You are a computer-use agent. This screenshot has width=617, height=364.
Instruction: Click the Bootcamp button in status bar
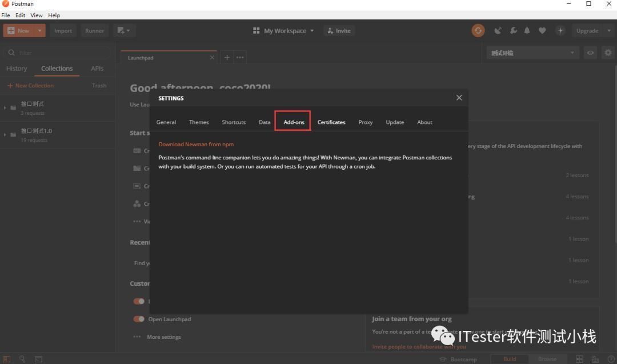pos(458,359)
